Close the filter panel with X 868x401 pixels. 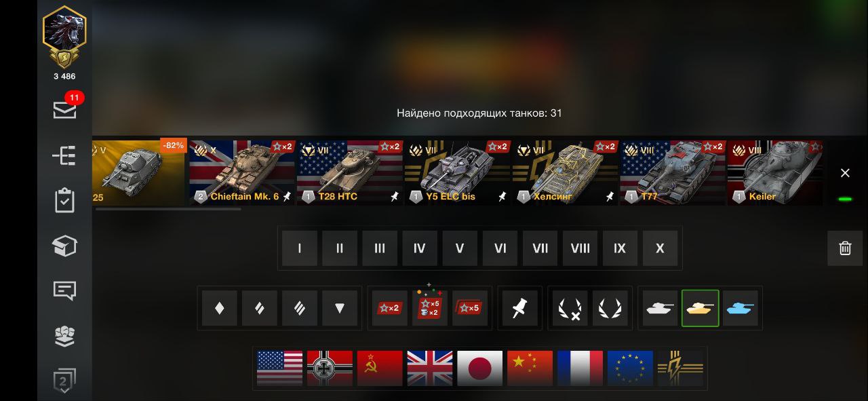coord(845,173)
